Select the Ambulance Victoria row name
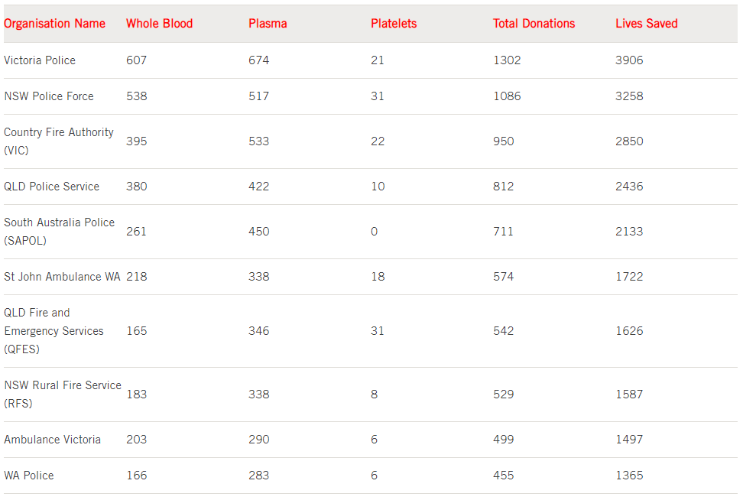The height and width of the screenshot is (500, 743). click(52, 439)
